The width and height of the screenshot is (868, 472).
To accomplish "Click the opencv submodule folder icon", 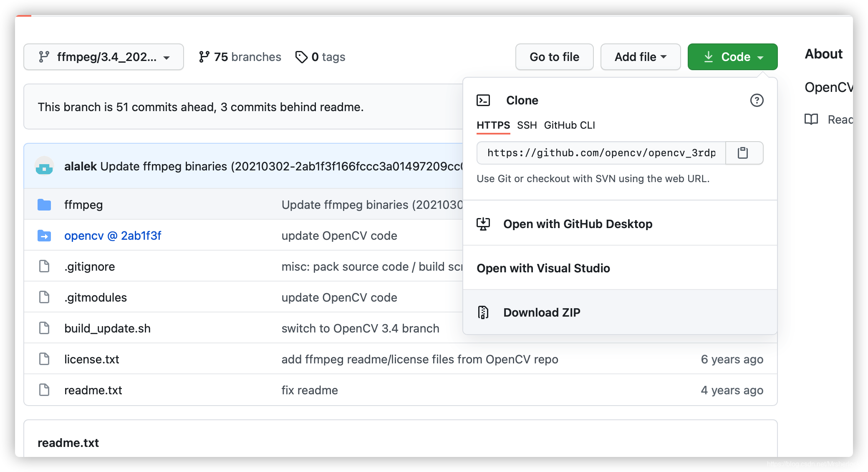I will 44,236.
